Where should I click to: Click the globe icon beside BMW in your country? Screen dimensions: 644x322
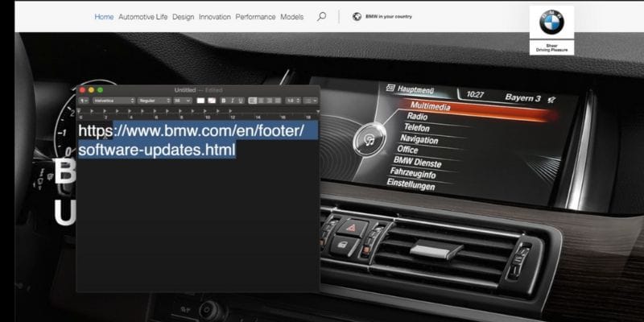tap(357, 16)
